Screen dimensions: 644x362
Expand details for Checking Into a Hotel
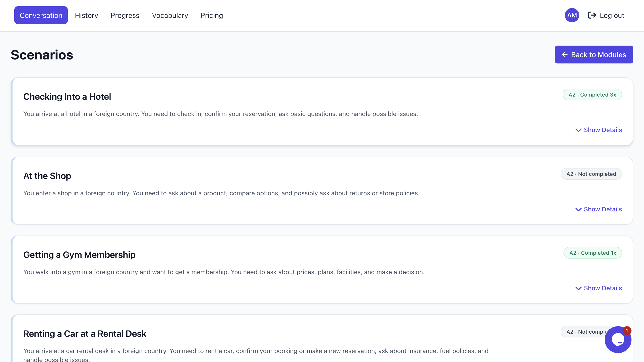(x=599, y=130)
